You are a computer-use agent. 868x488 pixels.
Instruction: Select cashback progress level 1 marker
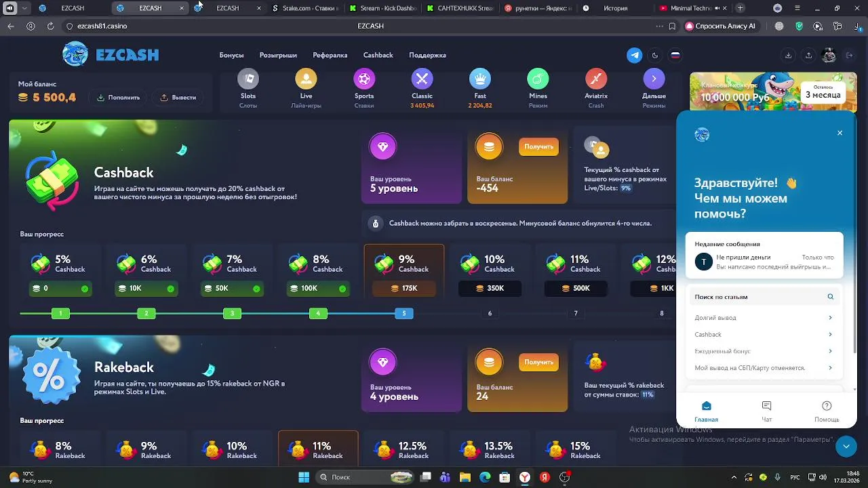[x=60, y=313]
